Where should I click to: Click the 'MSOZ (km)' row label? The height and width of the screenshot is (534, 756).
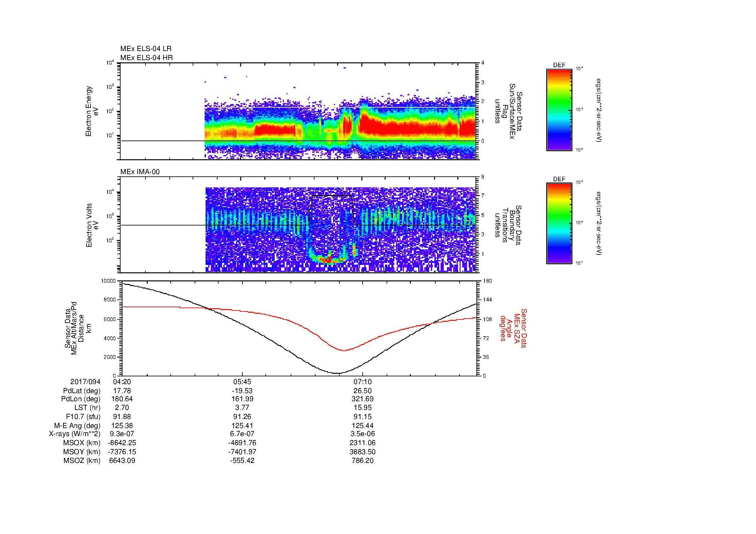pos(82,461)
